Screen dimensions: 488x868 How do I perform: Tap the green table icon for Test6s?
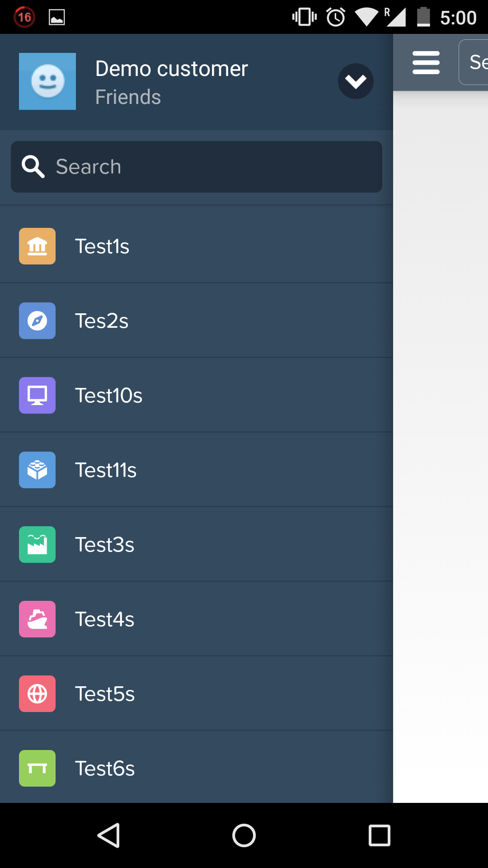point(37,769)
